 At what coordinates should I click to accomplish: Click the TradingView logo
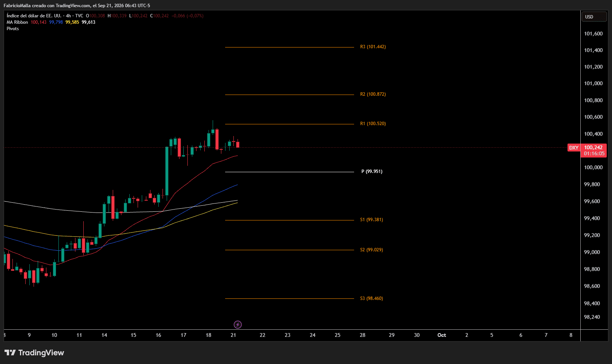coord(34,353)
